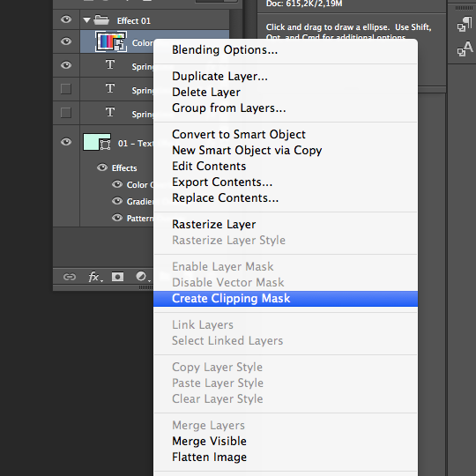Click the 01 - Text shape layer thumbnail
The image size is (476, 476).
[x=97, y=142]
